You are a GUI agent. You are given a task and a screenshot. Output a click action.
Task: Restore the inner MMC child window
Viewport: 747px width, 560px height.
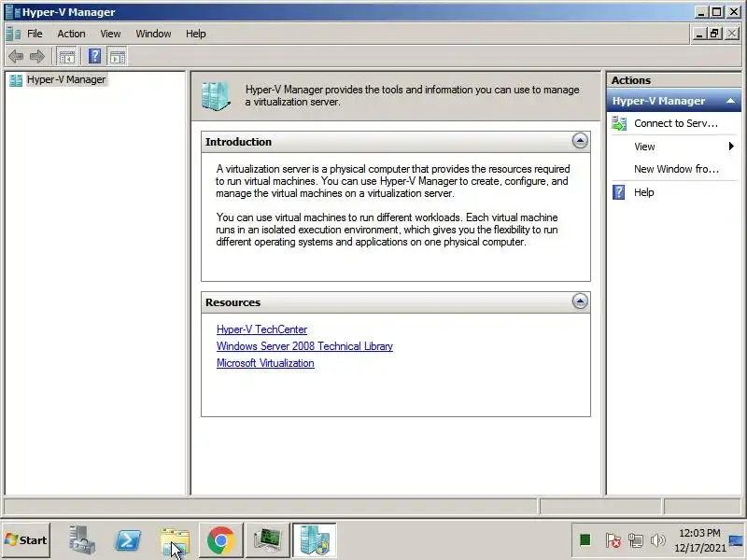pyautogui.click(x=714, y=34)
